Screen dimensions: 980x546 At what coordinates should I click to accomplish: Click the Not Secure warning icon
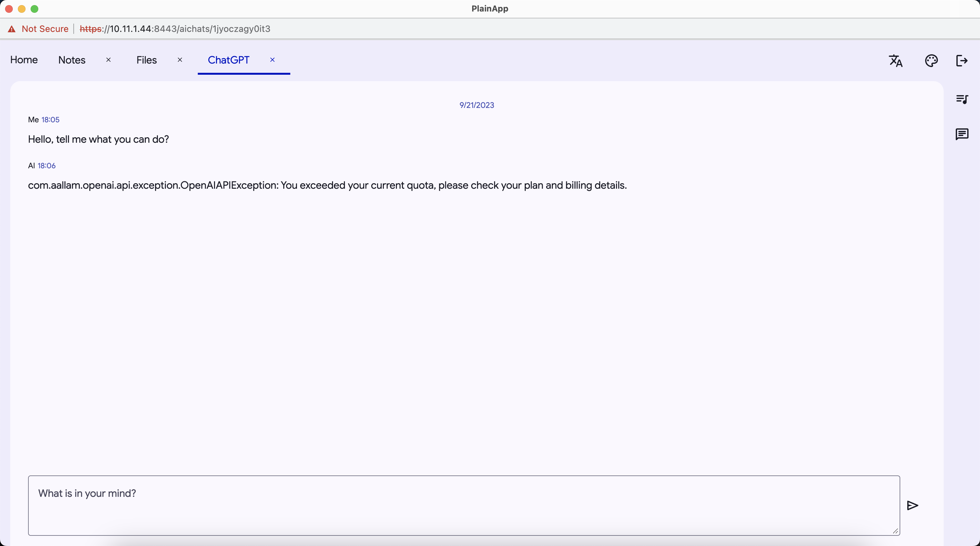pyautogui.click(x=12, y=29)
